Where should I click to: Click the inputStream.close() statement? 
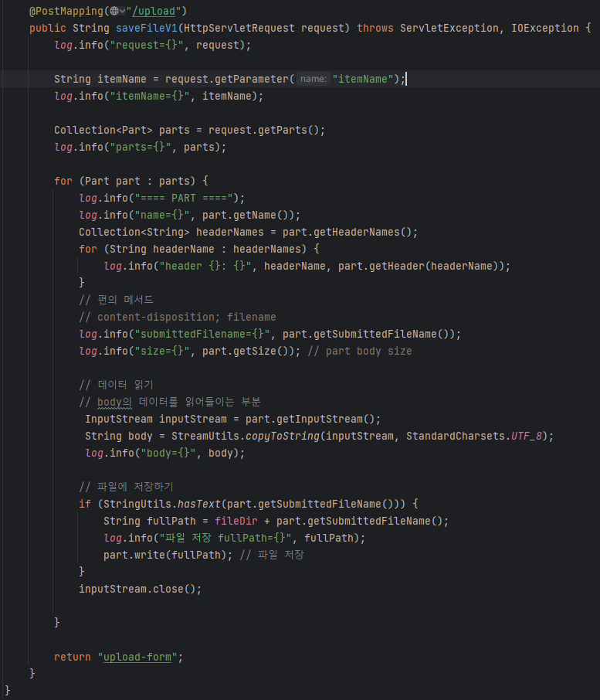point(140,589)
